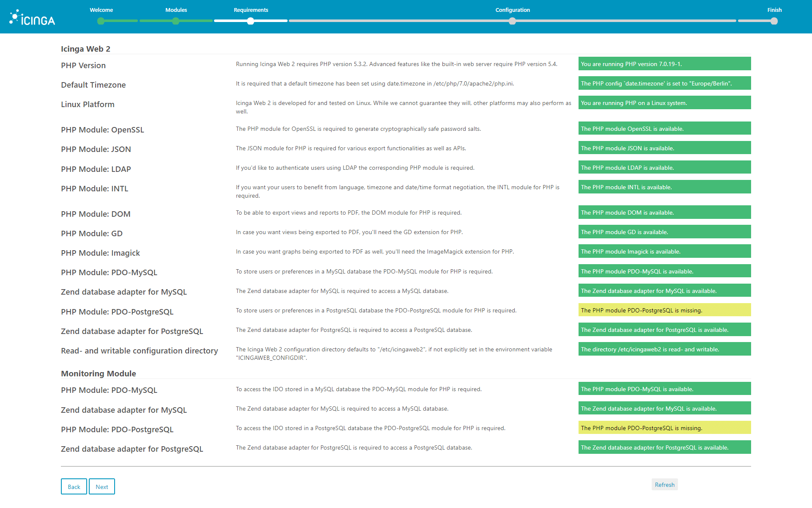Click the Requirements progress dot
812x508 pixels.
(250, 21)
